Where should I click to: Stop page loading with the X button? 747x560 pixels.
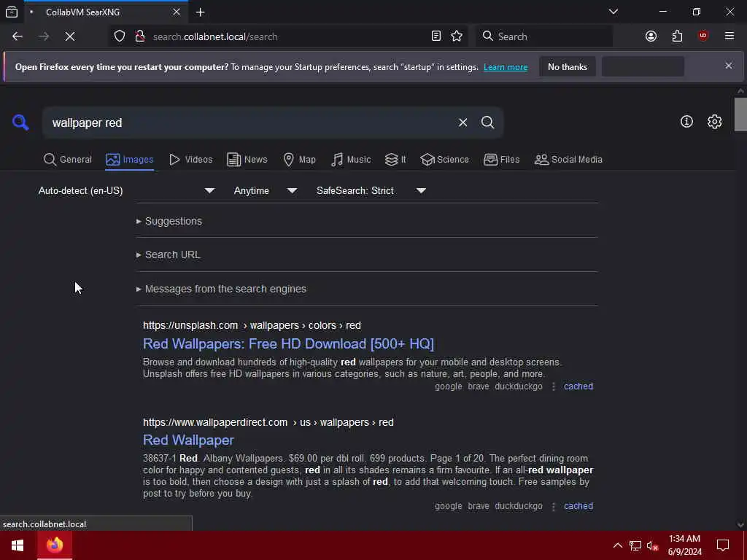pyautogui.click(x=70, y=36)
